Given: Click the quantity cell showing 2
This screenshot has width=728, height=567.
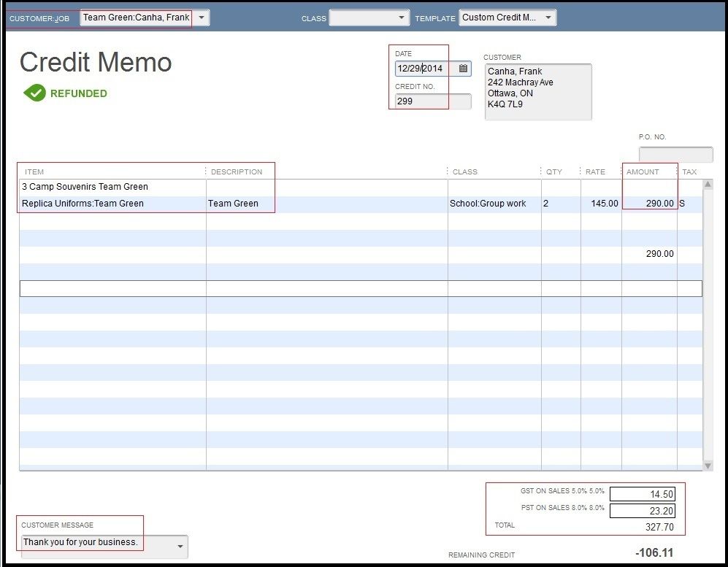Looking at the screenshot, I should pos(560,204).
